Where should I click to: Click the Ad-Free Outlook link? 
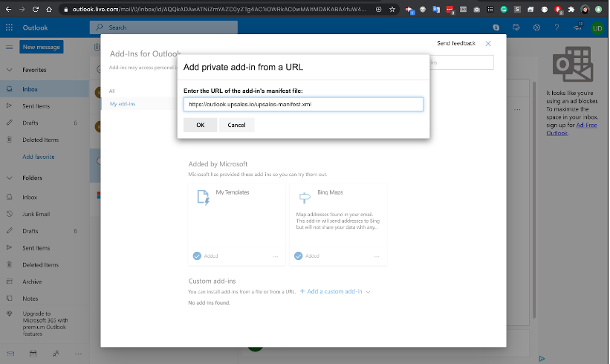[571, 129]
